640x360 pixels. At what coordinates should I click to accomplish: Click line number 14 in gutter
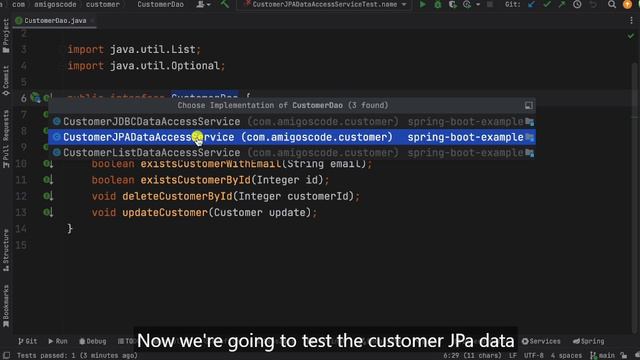(x=21, y=229)
